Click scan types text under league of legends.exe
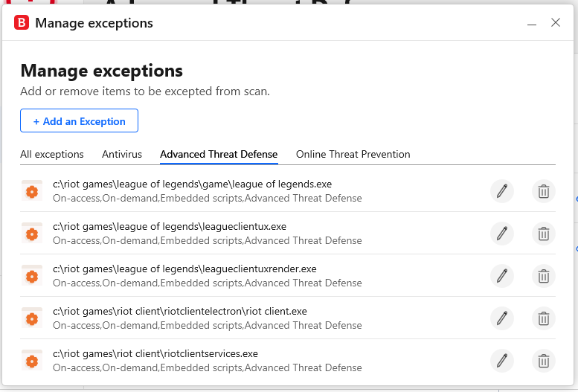The width and height of the screenshot is (578, 392). [208, 199]
